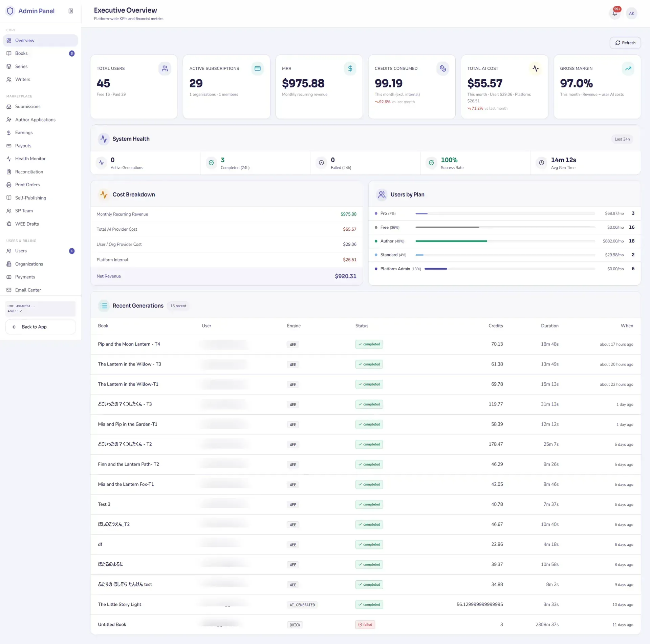Viewport: 650px width, 644px height.
Task: Click the Print Orders printer icon
Action: tap(9, 185)
